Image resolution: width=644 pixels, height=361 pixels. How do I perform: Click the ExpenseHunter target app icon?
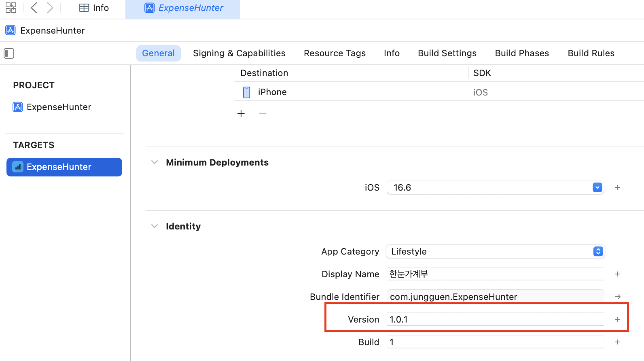point(18,167)
